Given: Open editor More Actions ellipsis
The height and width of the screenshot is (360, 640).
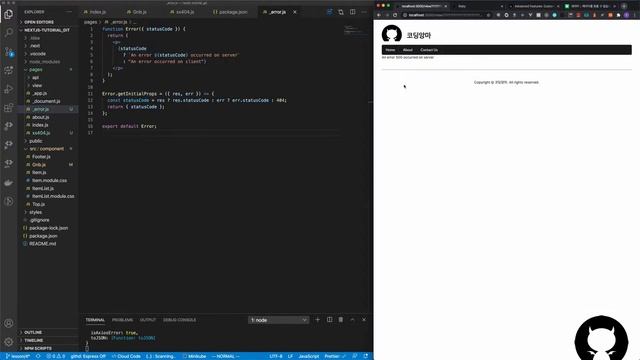Looking at the screenshot, I should point(364,12).
